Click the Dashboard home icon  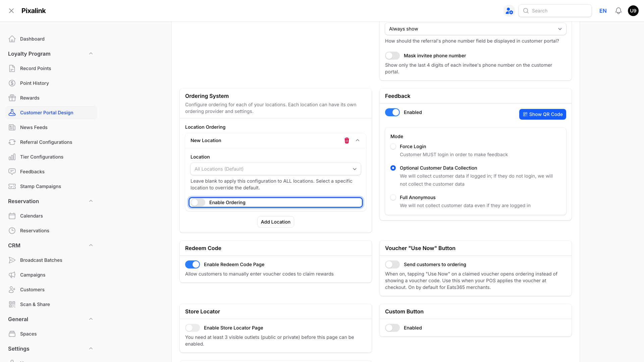(x=12, y=39)
